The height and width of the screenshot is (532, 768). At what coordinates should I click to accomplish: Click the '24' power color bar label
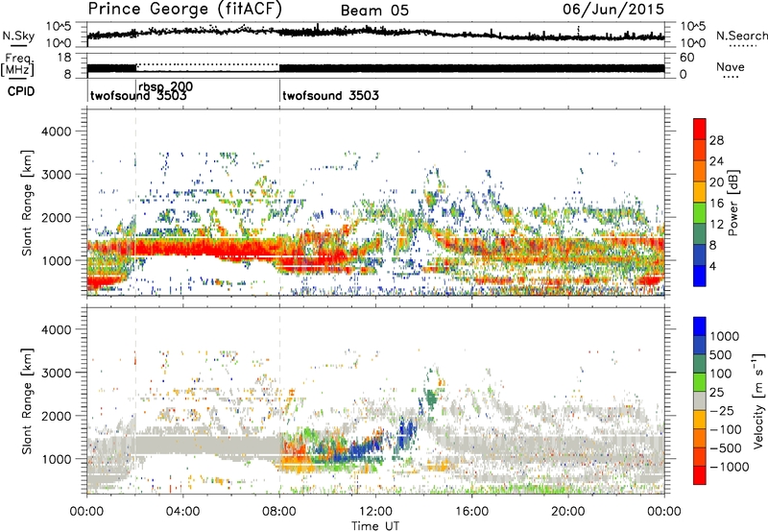point(716,161)
